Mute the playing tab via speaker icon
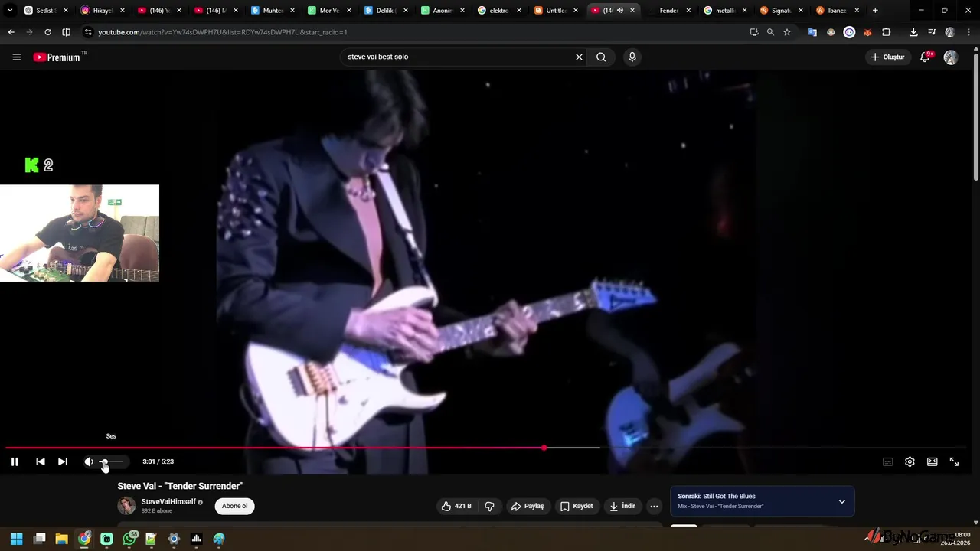980x551 pixels. [x=620, y=11]
